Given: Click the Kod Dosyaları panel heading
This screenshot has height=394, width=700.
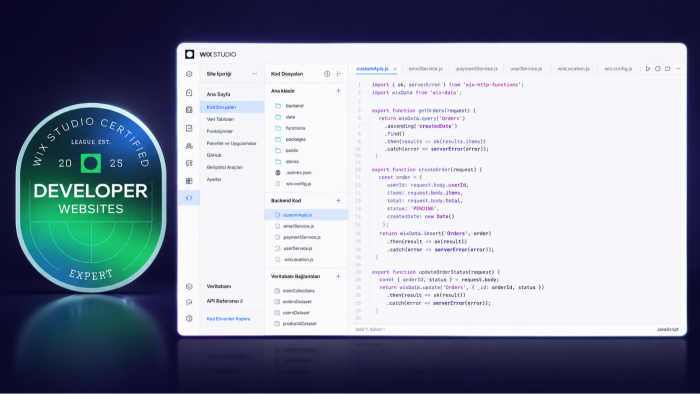Looking at the screenshot, I should pyautogui.click(x=287, y=74).
